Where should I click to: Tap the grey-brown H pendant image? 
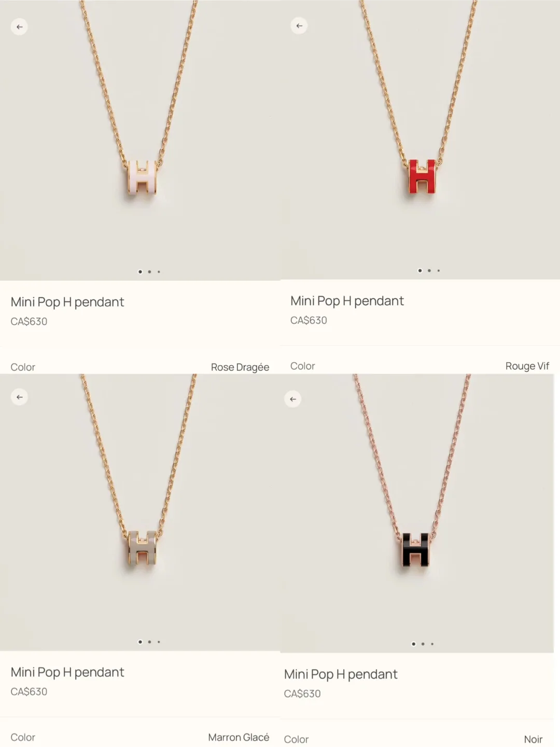[x=142, y=548]
